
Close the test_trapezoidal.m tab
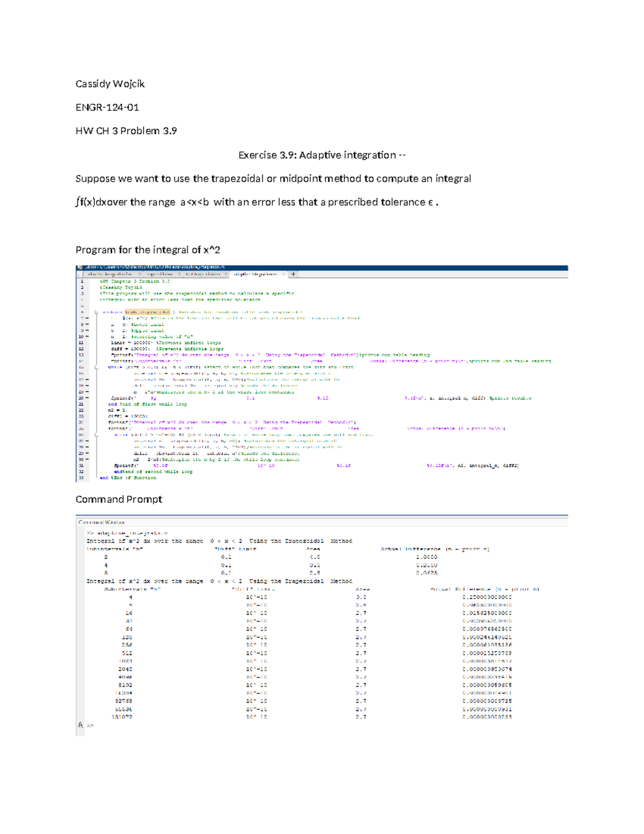point(226,274)
